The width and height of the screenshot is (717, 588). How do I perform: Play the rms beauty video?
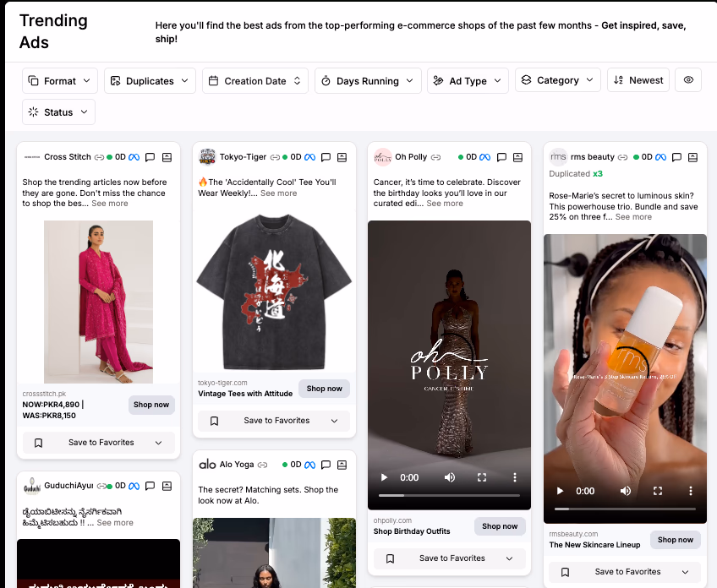[560, 491]
